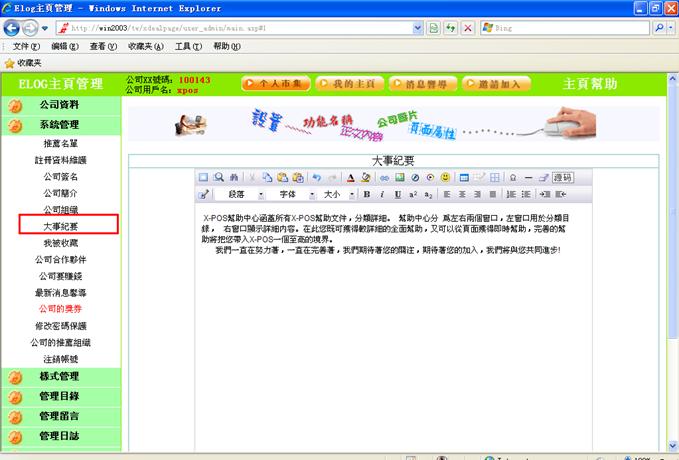Open the text color picker icon

(x=350, y=177)
